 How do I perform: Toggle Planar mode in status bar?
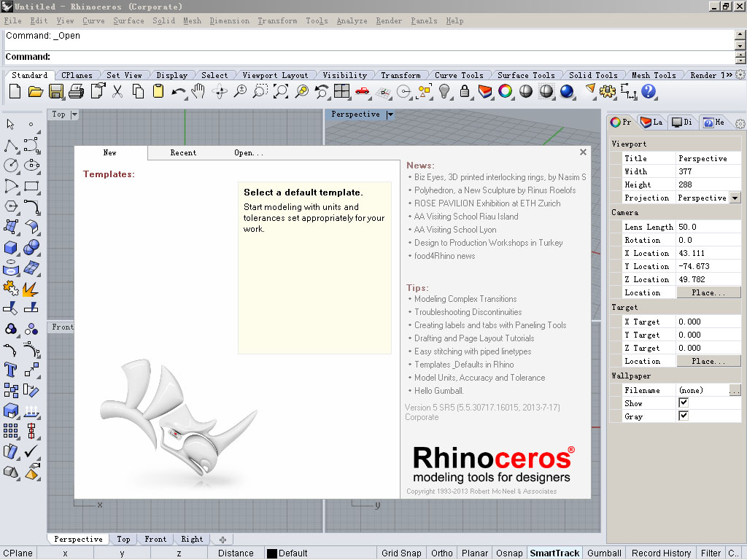pyautogui.click(x=474, y=553)
